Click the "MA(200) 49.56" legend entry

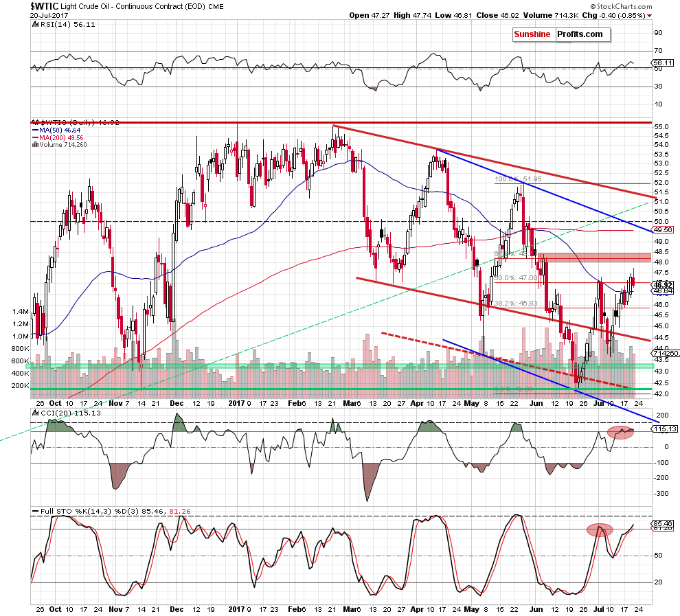tap(61, 137)
